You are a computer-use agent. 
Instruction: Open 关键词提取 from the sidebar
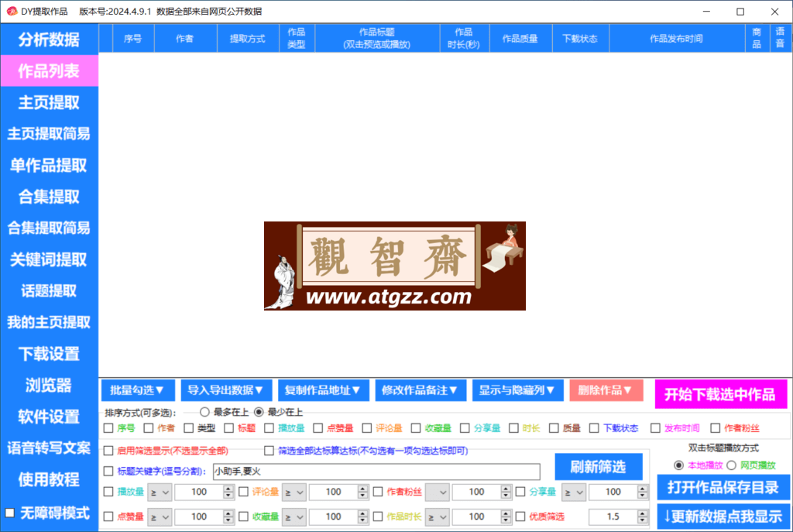point(49,260)
